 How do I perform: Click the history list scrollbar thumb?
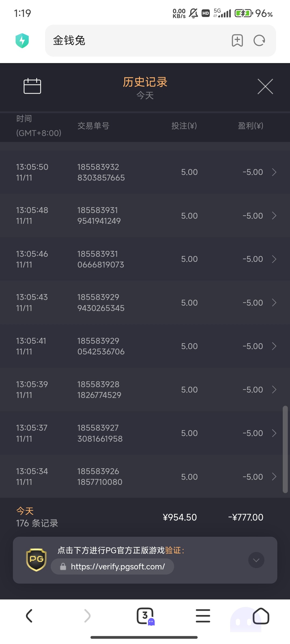[x=285, y=449]
